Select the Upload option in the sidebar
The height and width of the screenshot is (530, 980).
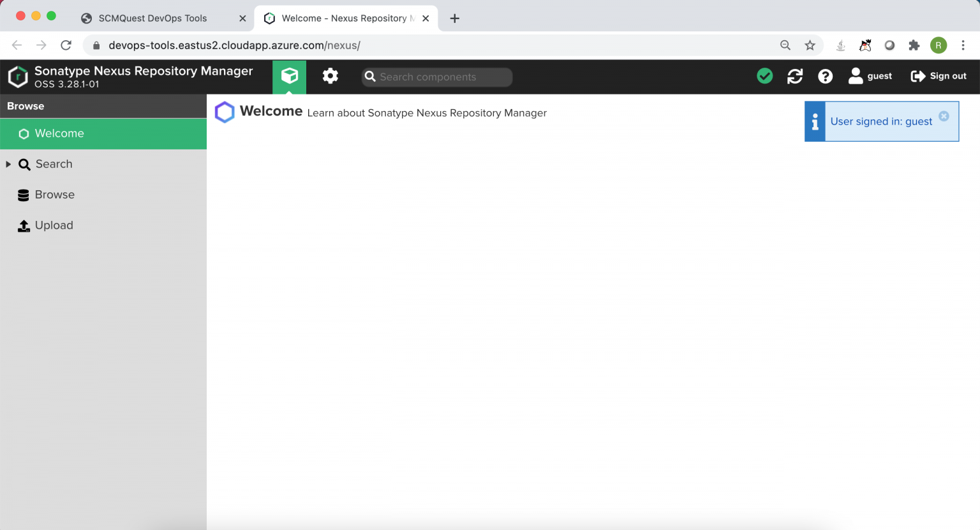click(54, 225)
